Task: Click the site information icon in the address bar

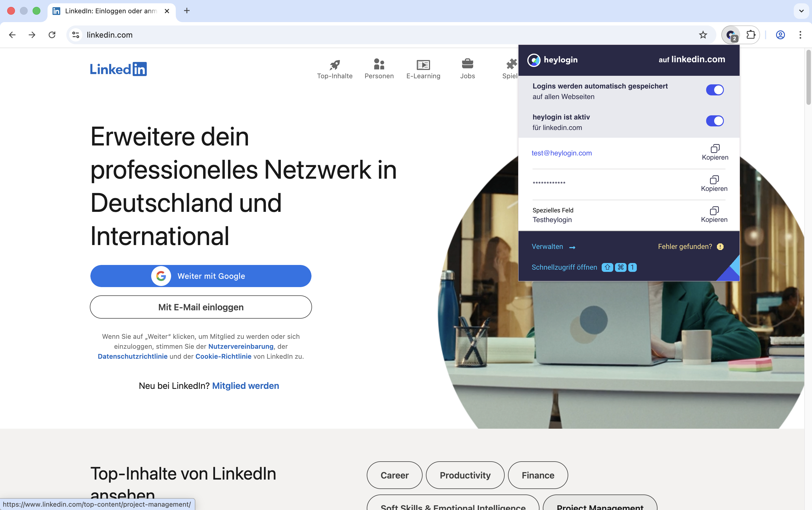Action: tap(76, 35)
